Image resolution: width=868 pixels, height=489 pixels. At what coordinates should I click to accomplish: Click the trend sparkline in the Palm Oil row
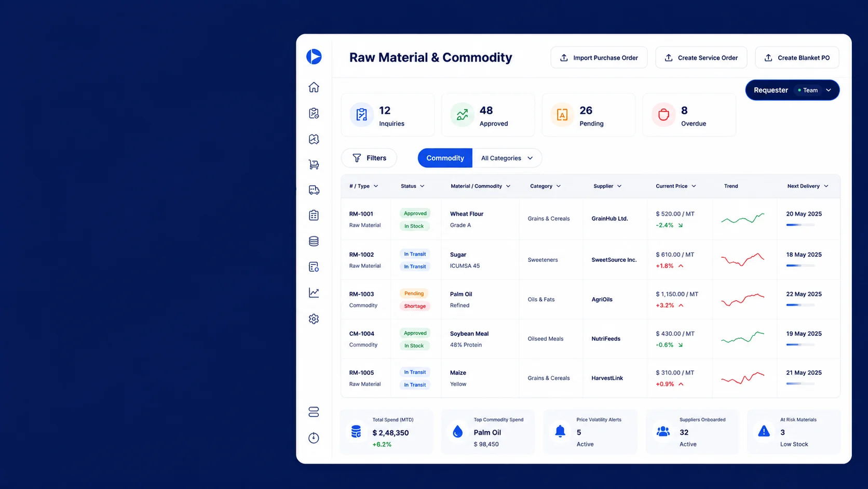tap(742, 299)
